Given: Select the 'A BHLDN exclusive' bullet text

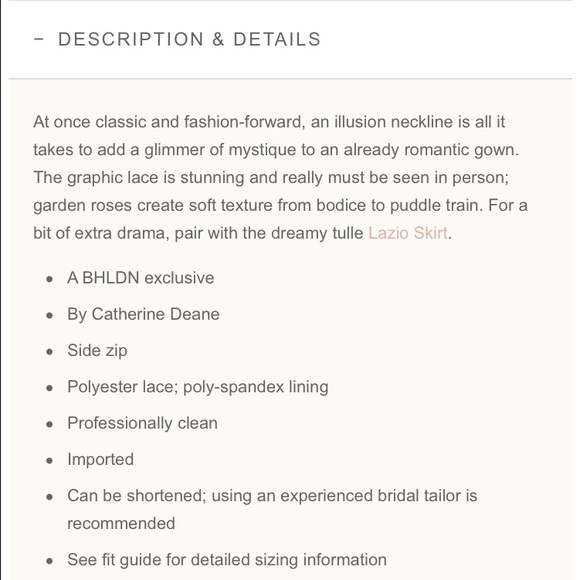Looking at the screenshot, I should (141, 278).
